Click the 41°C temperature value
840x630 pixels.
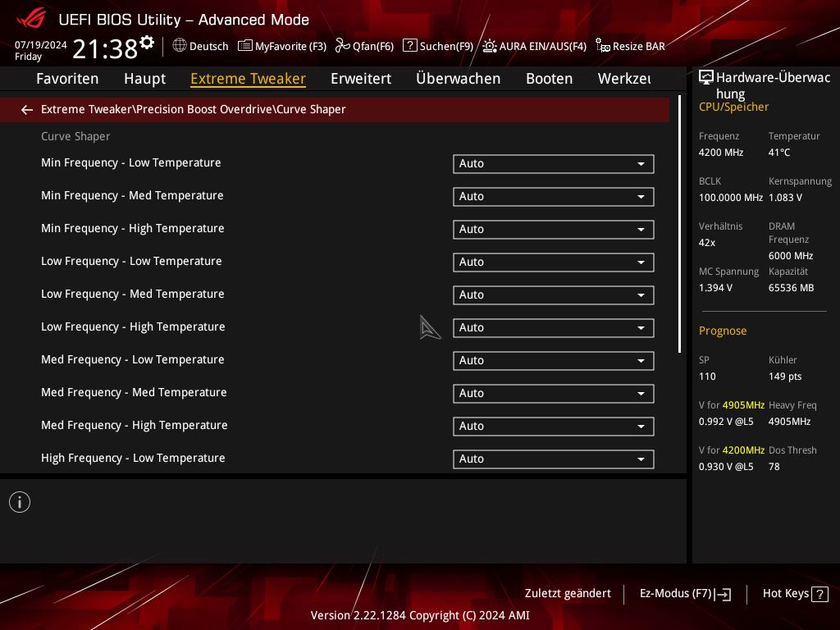tap(779, 153)
